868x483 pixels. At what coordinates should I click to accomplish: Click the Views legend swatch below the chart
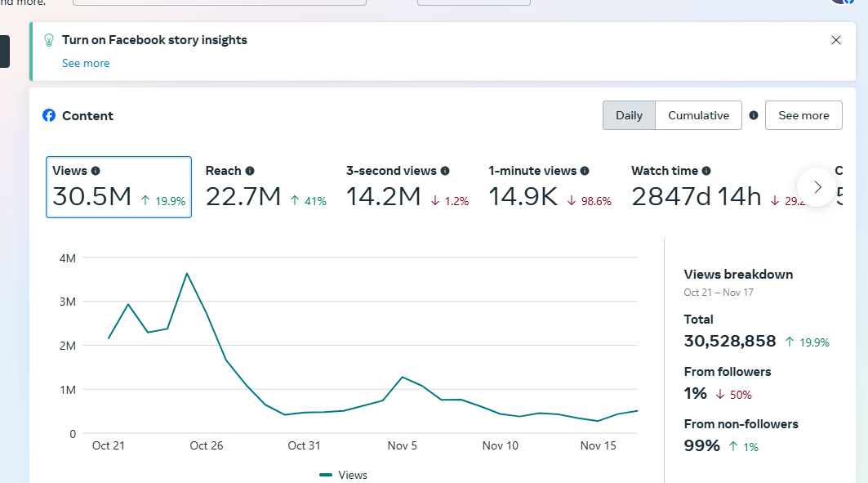click(x=326, y=475)
